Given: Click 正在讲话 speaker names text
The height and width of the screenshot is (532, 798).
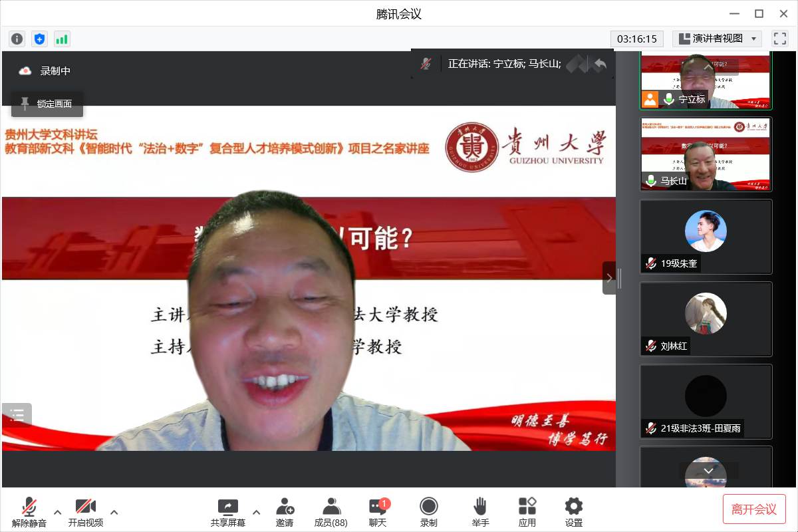Looking at the screenshot, I should point(505,64).
